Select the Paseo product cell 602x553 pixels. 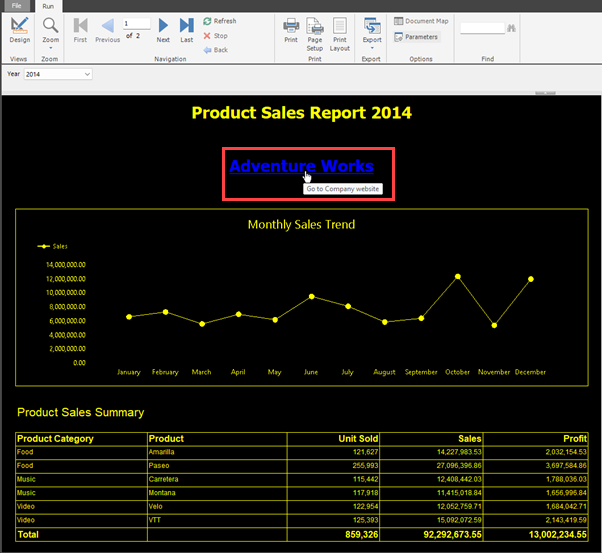pyautogui.click(x=217, y=466)
